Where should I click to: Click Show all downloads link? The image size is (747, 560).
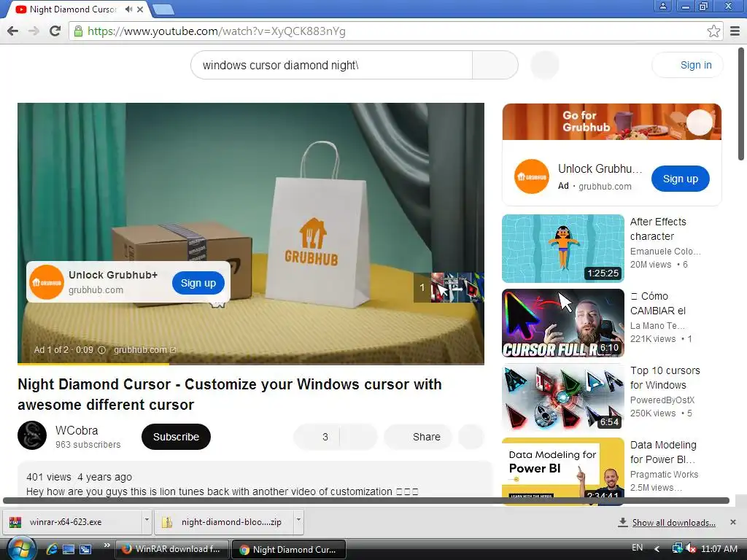coord(673,522)
